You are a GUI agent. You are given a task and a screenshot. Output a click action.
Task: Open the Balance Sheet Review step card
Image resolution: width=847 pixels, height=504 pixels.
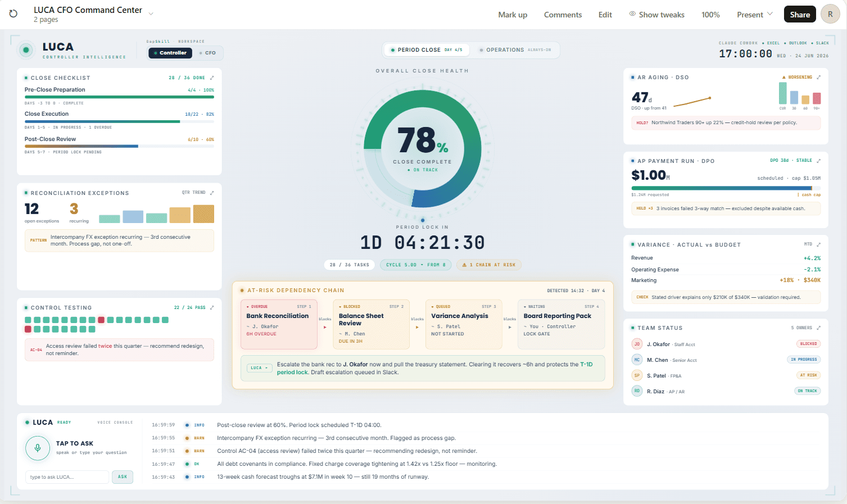click(x=371, y=324)
